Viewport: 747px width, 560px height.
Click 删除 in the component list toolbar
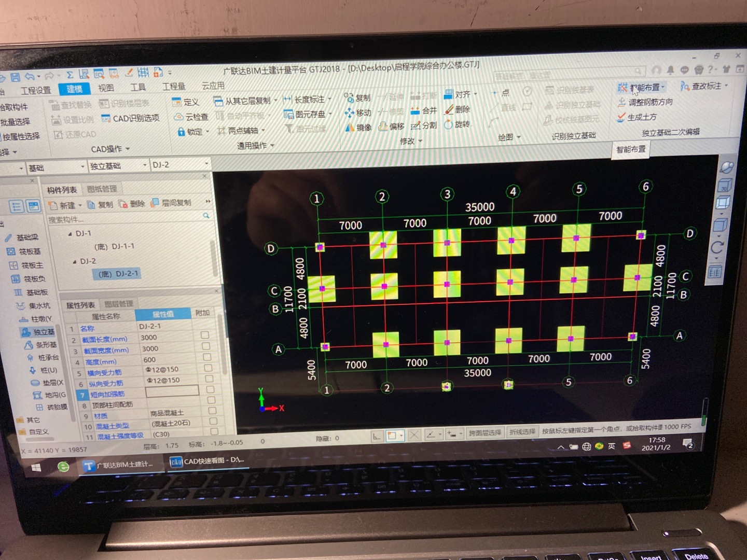tap(132, 204)
